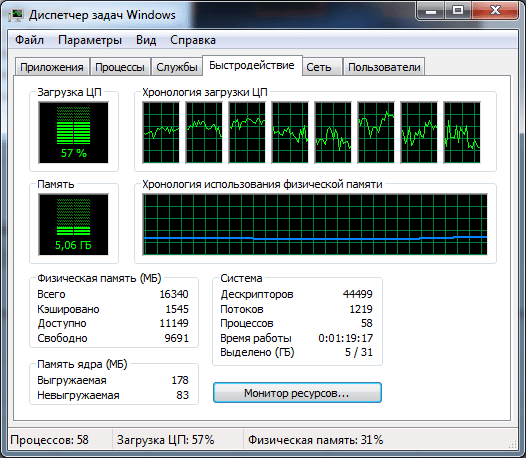
Task: Click the window resize grip in status bar
Action: tap(513, 444)
